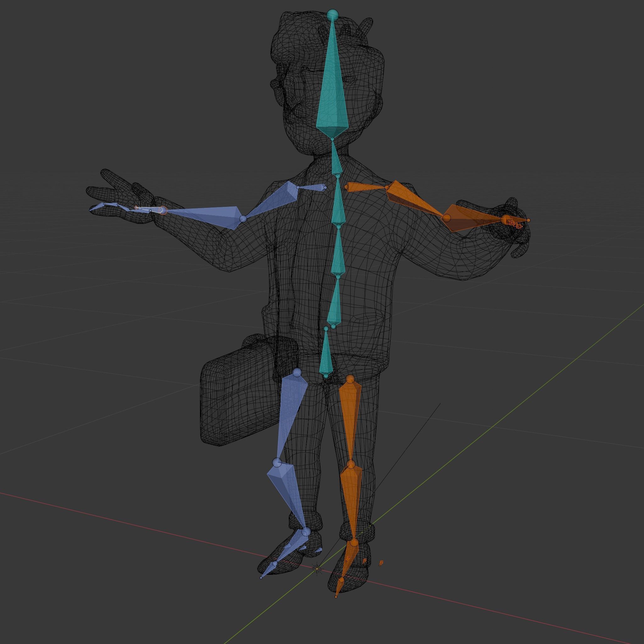This screenshot has width=644, height=644.
Task: Click the orange hip joint sphere
Action: click(350, 379)
